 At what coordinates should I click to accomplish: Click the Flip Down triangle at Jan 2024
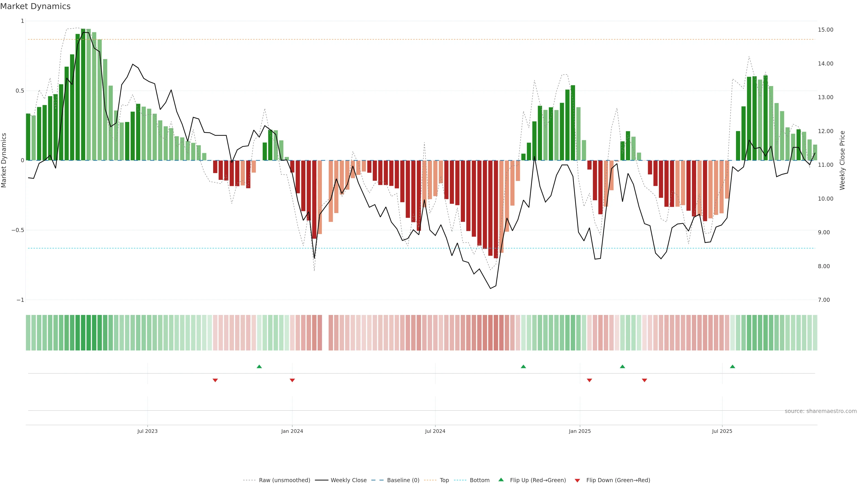pos(292,380)
